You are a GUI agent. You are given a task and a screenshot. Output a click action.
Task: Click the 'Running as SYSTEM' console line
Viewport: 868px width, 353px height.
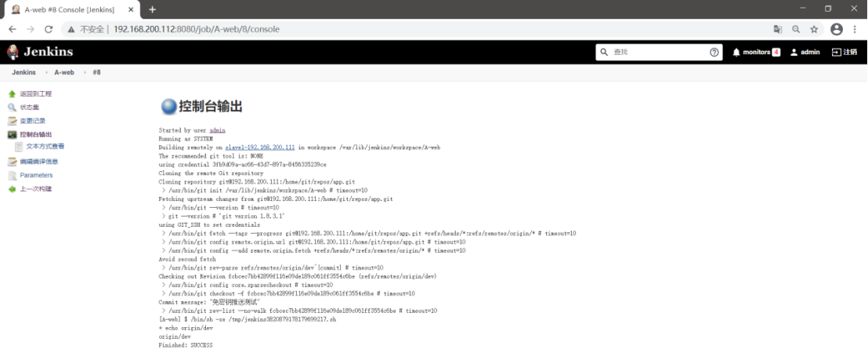pos(186,139)
